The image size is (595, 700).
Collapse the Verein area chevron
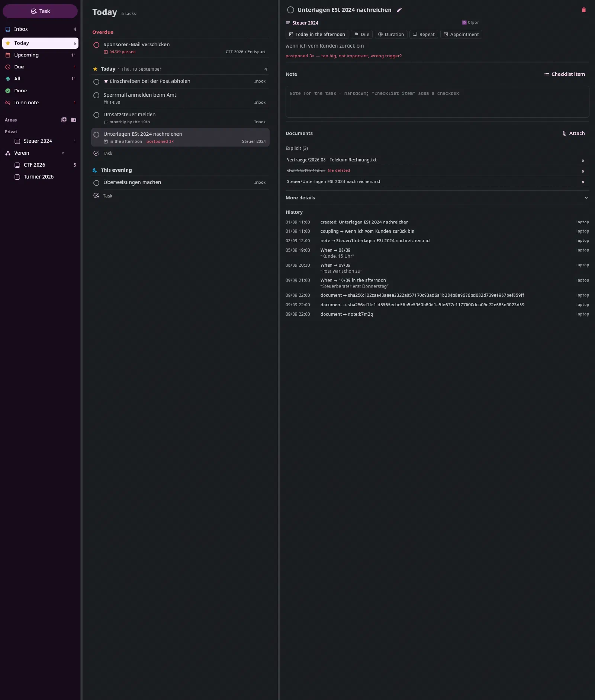tap(63, 153)
